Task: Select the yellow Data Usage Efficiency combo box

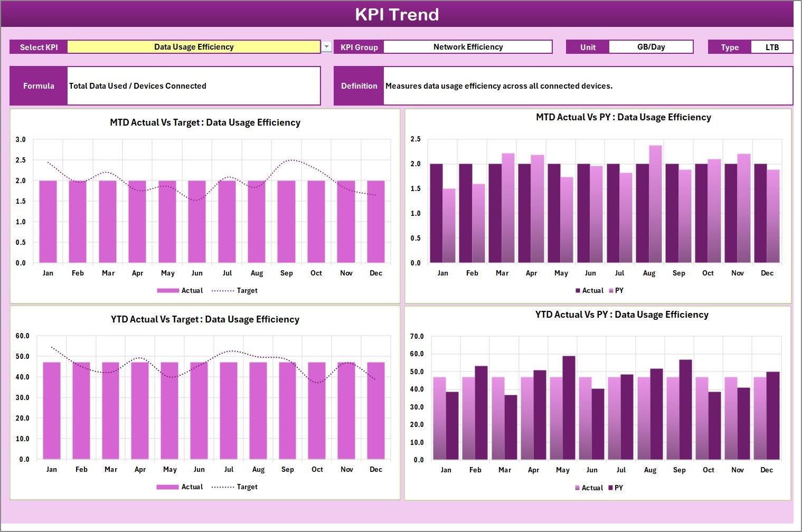Action: point(194,46)
